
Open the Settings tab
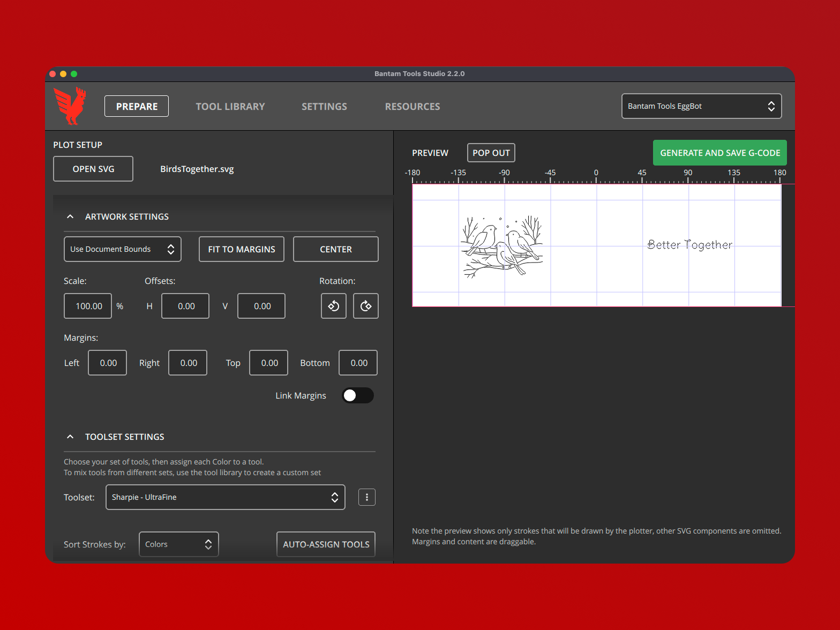tap(324, 107)
